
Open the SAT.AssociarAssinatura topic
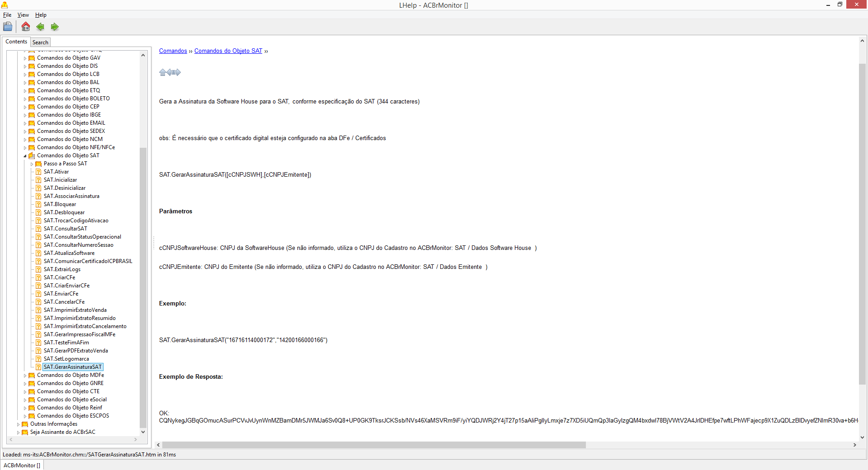[x=71, y=196]
